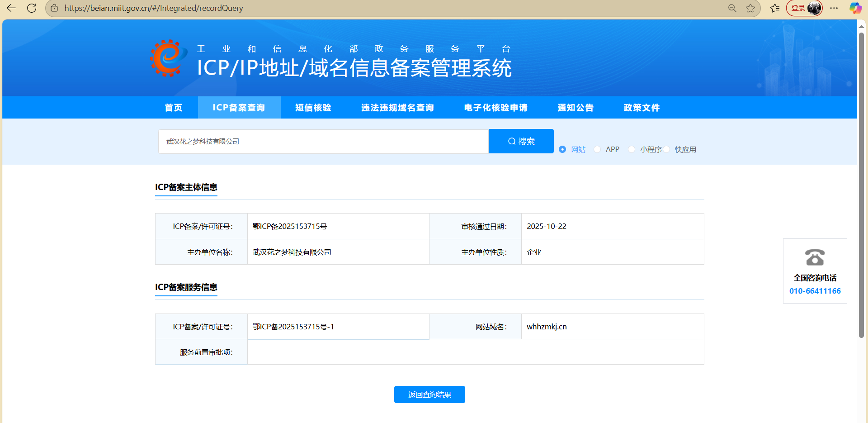Open 违法违规域名查询 menu item
The height and width of the screenshot is (423, 868).
397,108
